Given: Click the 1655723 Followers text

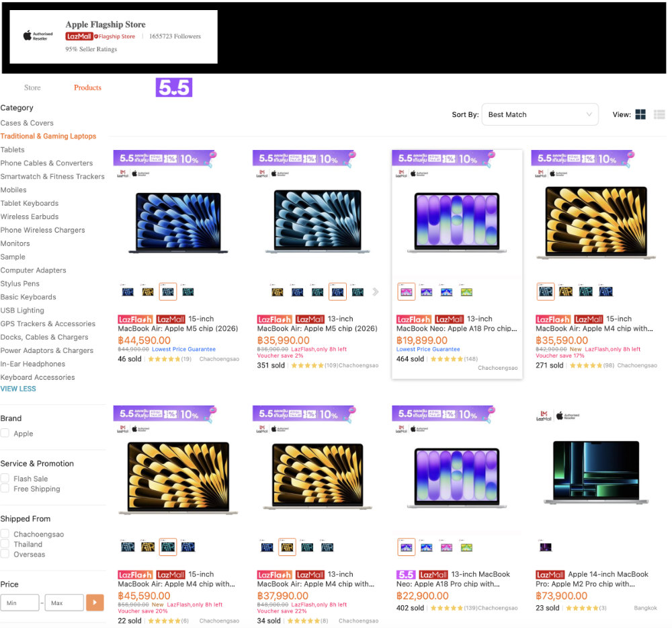Looking at the screenshot, I should (x=175, y=36).
